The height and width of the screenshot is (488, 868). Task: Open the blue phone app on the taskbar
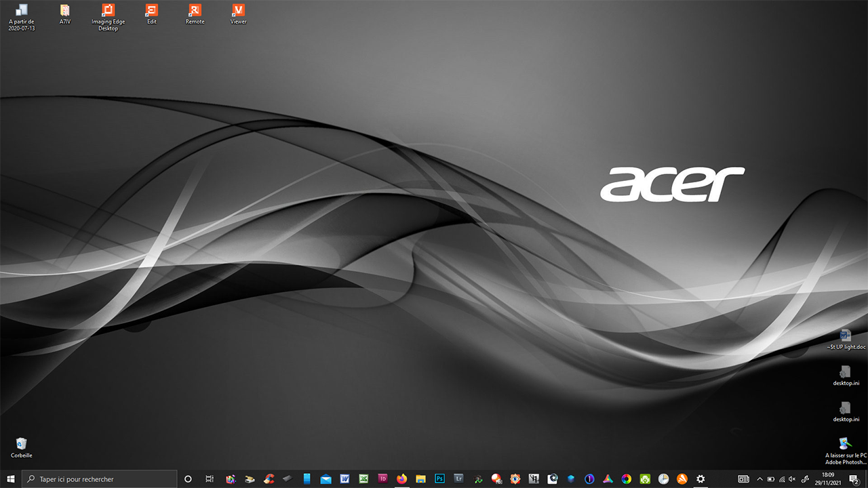click(x=307, y=479)
